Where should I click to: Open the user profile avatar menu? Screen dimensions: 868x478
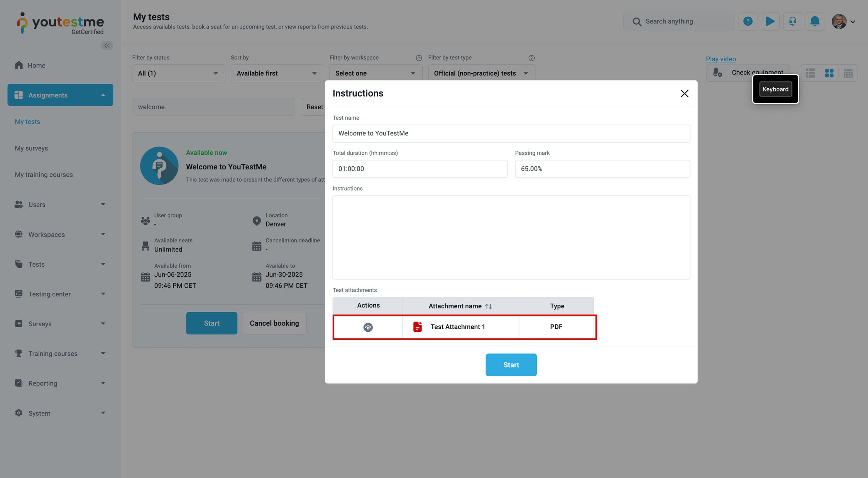(x=843, y=22)
